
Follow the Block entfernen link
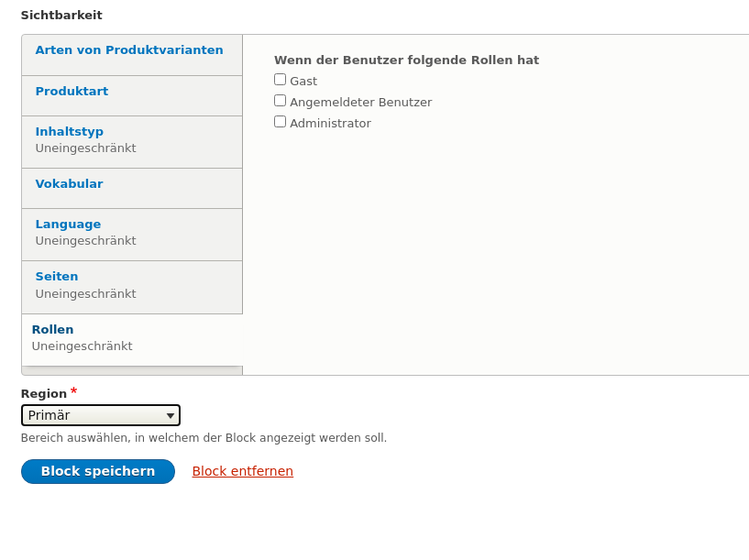(242, 471)
